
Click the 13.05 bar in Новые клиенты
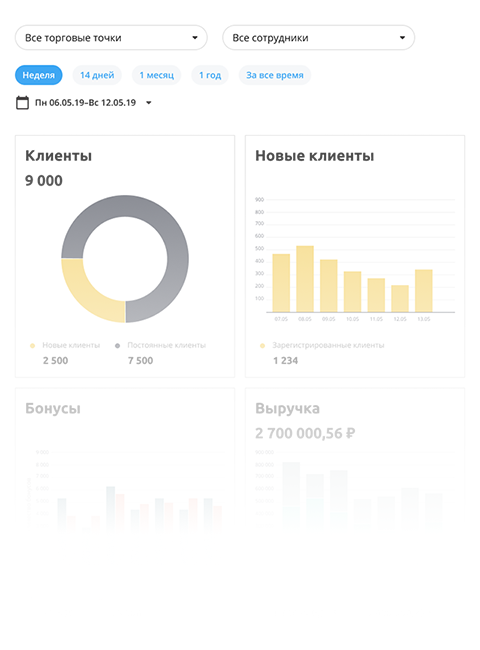[424, 291]
